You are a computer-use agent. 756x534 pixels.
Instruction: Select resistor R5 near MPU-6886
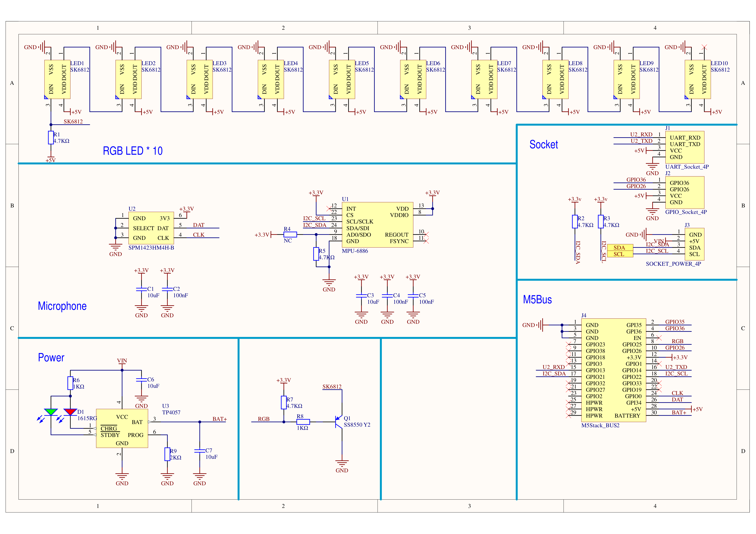coord(316,254)
